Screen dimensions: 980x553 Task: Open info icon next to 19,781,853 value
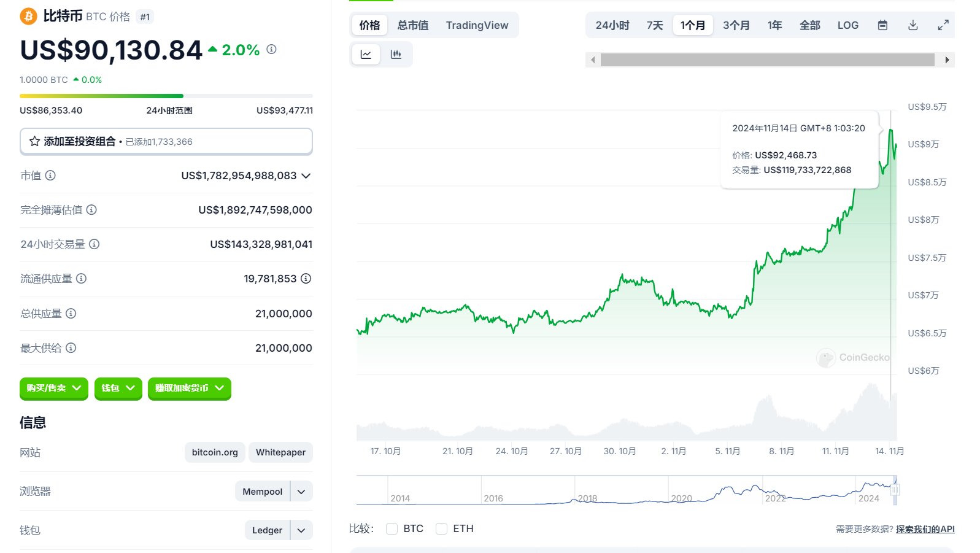click(306, 279)
